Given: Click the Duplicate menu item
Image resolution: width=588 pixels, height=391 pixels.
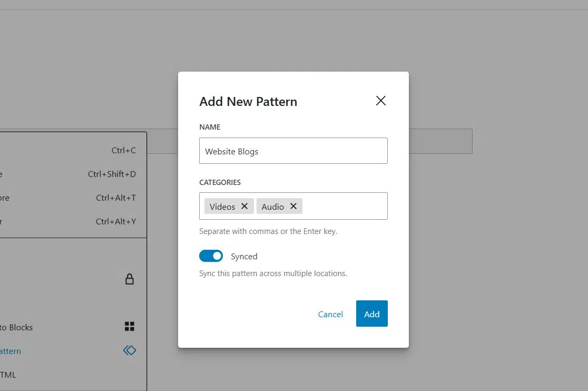Looking at the screenshot, I should [x=63, y=174].
